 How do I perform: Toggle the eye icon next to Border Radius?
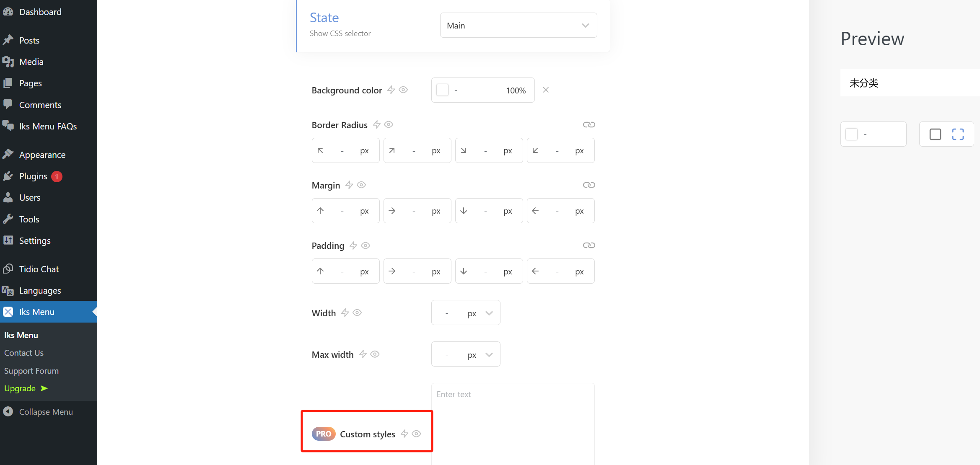point(388,124)
